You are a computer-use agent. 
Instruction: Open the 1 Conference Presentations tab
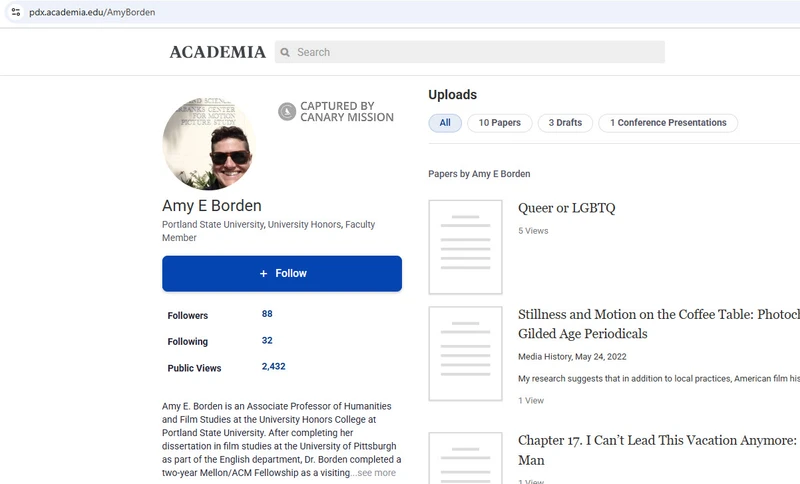pyautogui.click(x=668, y=123)
